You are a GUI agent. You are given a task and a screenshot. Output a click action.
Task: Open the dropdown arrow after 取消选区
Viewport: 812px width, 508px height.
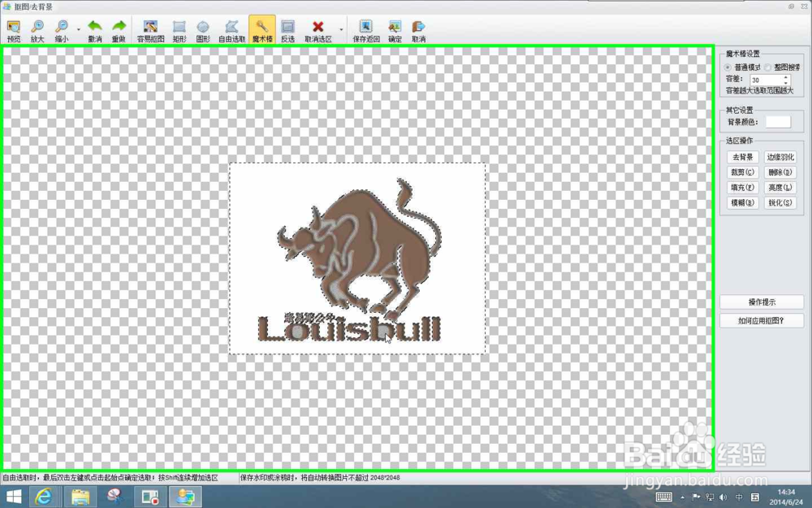[341, 29]
